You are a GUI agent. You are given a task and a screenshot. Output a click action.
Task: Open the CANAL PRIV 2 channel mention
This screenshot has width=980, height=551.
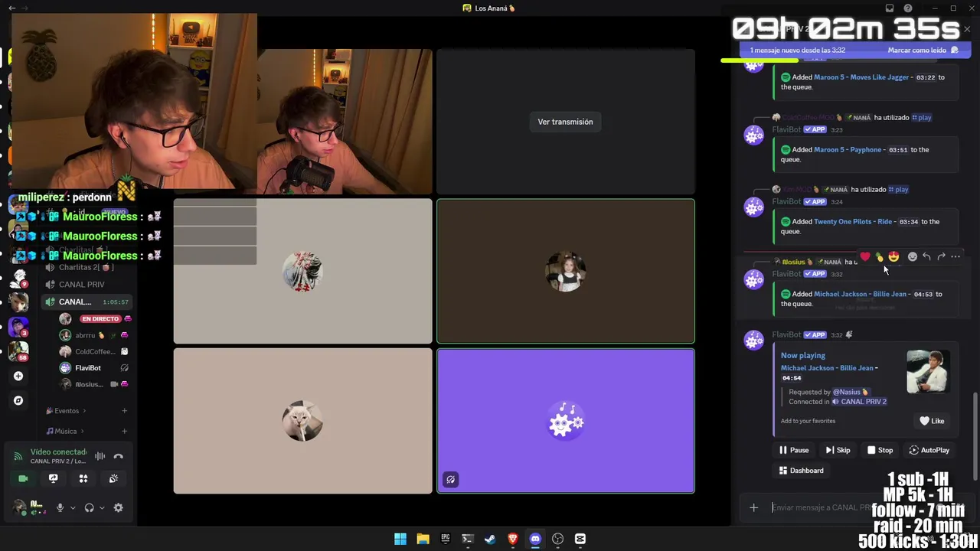click(858, 402)
